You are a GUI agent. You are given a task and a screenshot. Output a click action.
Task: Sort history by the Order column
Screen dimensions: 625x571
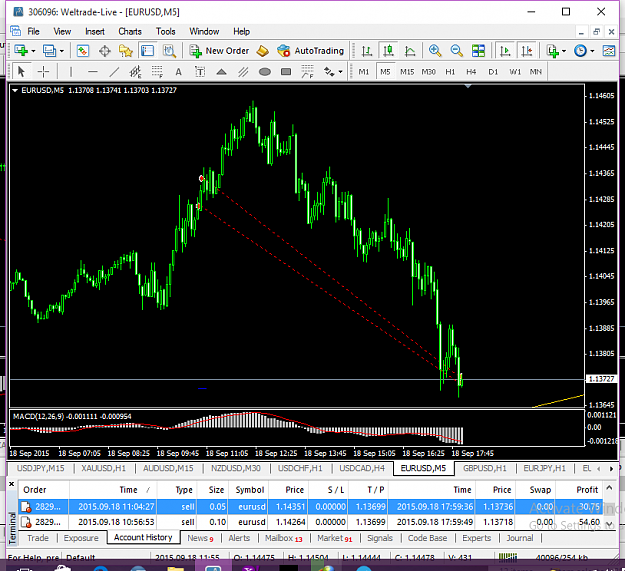click(x=44, y=490)
